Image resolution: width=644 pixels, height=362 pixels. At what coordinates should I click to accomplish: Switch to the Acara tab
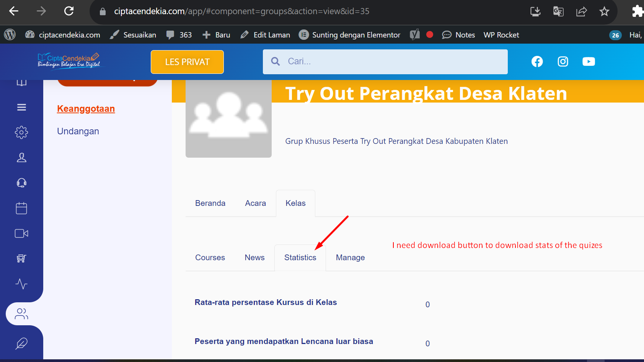[255, 203]
